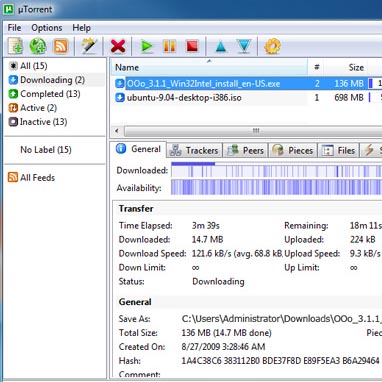This screenshot has height=382, width=382.
Task: Click the Downloaded value 14.7 MB
Action: tap(207, 240)
